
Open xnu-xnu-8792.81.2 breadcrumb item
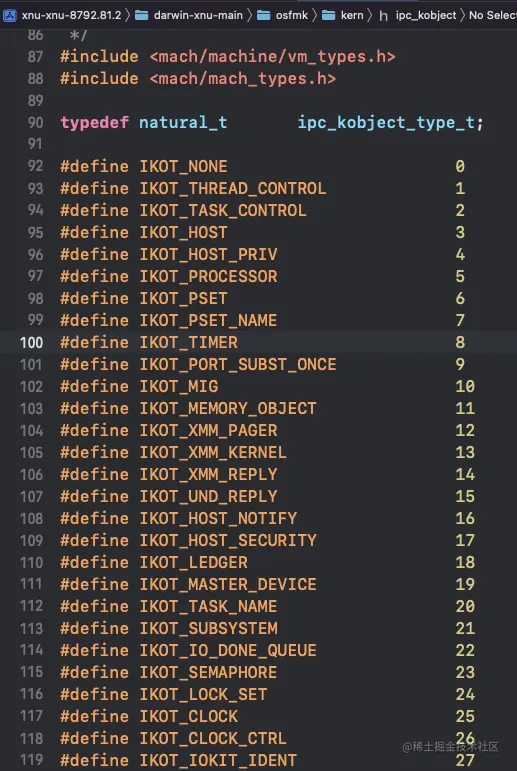tap(71, 15)
